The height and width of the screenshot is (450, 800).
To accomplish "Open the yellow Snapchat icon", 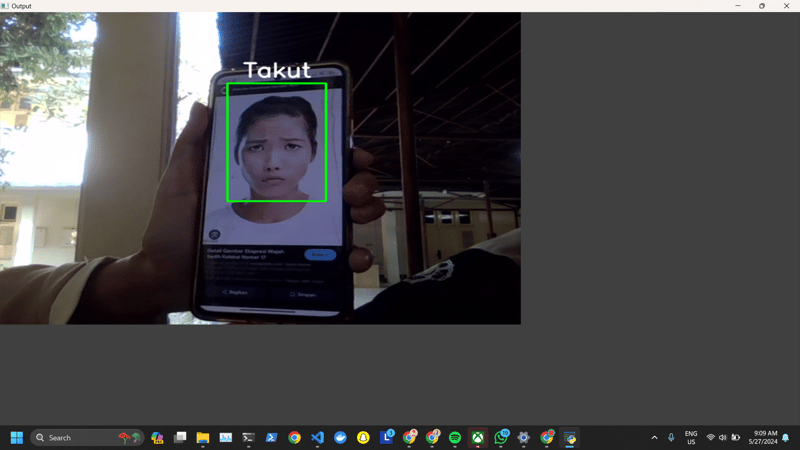I will click(x=363, y=438).
